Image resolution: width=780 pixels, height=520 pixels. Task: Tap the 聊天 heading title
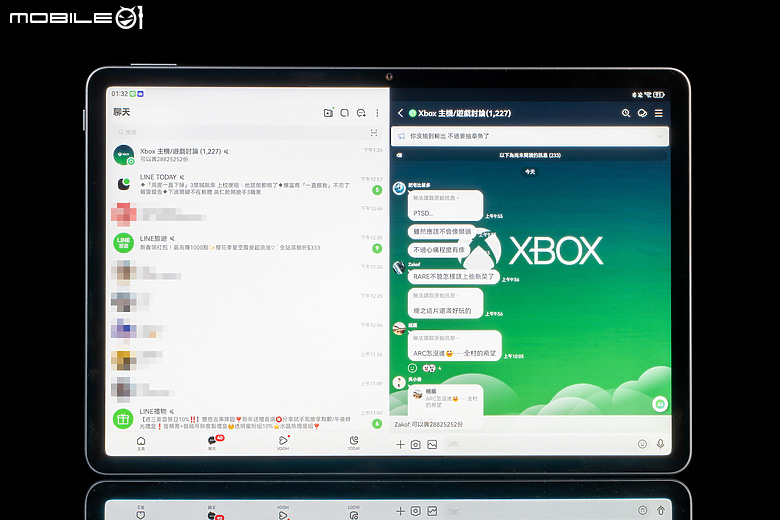[x=121, y=112]
